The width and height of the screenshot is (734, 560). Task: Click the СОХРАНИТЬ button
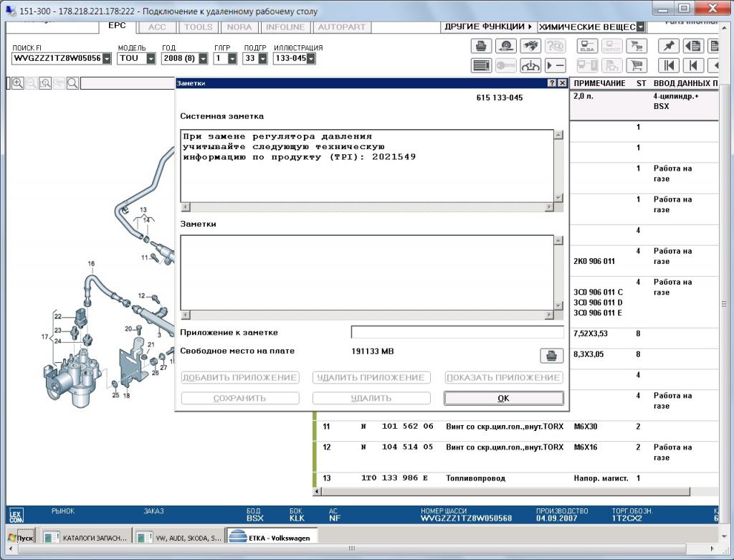click(239, 398)
